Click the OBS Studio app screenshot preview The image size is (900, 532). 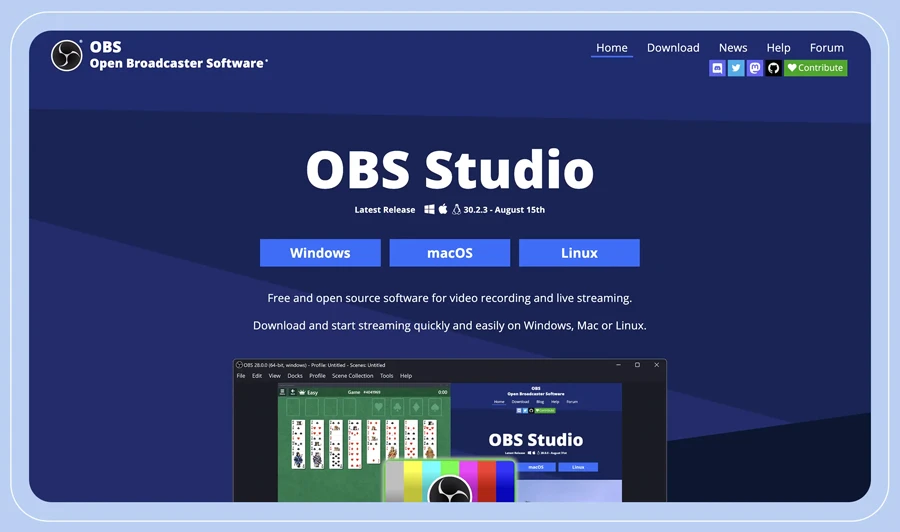[450, 430]
